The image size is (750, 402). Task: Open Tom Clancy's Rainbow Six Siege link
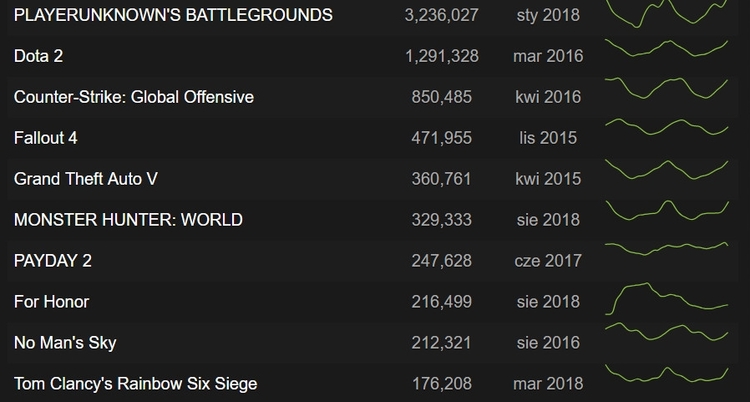[135, 383]
